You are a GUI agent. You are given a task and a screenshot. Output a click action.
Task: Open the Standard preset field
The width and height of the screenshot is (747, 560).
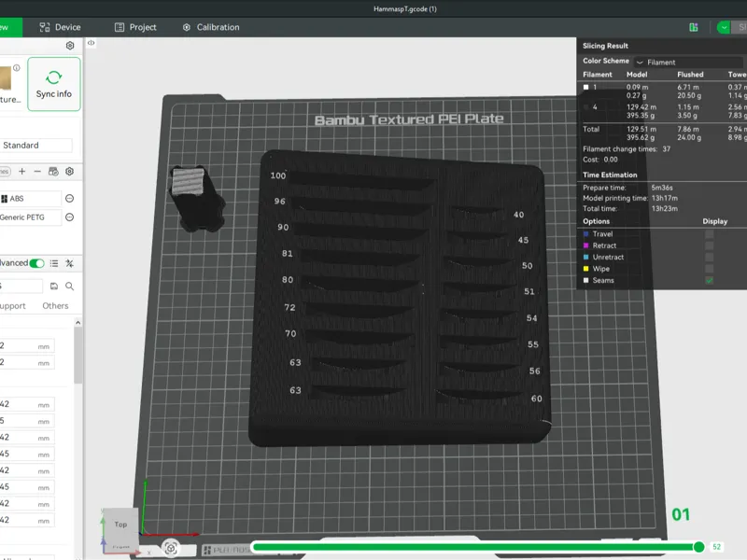36,146
